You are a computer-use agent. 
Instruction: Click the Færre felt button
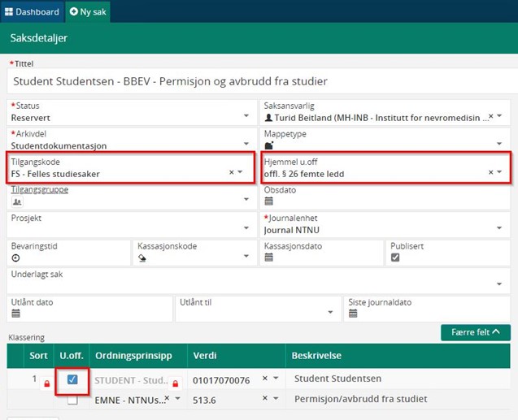pos(476,332)
